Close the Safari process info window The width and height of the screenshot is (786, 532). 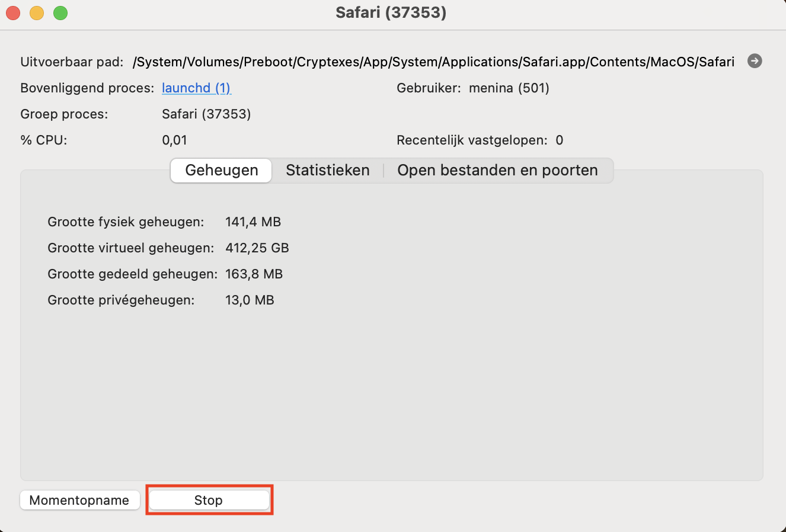[13, 12]
